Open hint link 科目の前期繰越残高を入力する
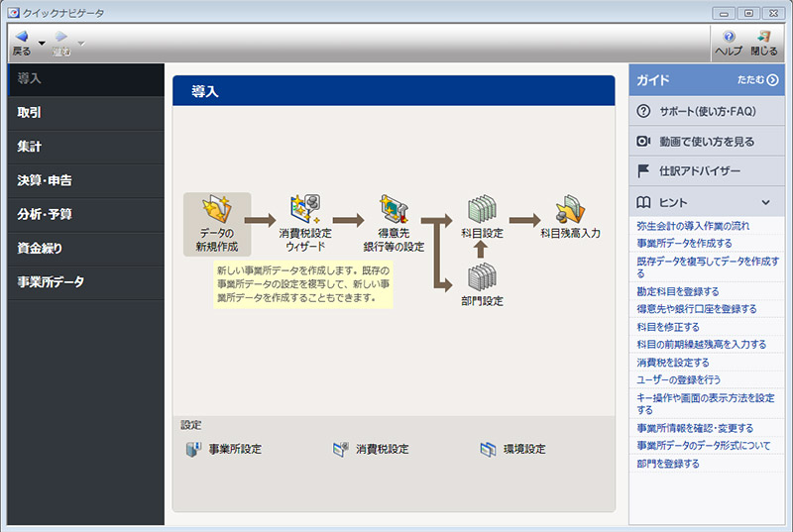Image resolution: width=793 pixels, height=532 pixels. point(701,345)
